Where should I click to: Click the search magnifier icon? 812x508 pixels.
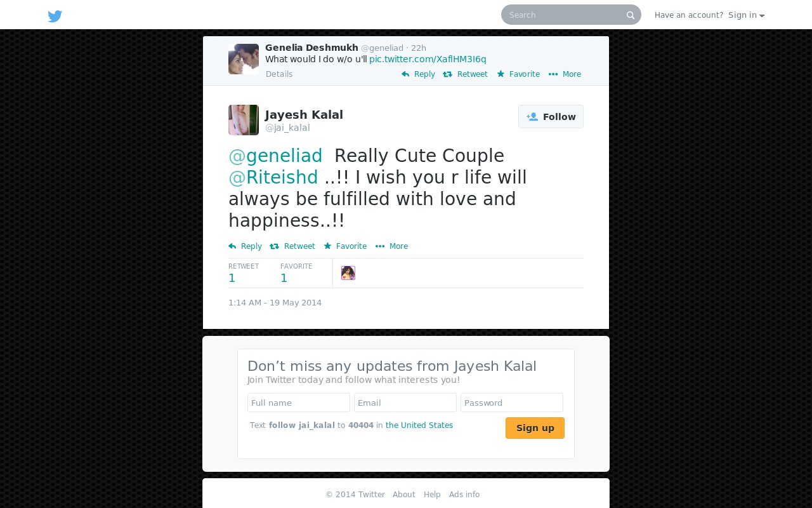(631, 15)
